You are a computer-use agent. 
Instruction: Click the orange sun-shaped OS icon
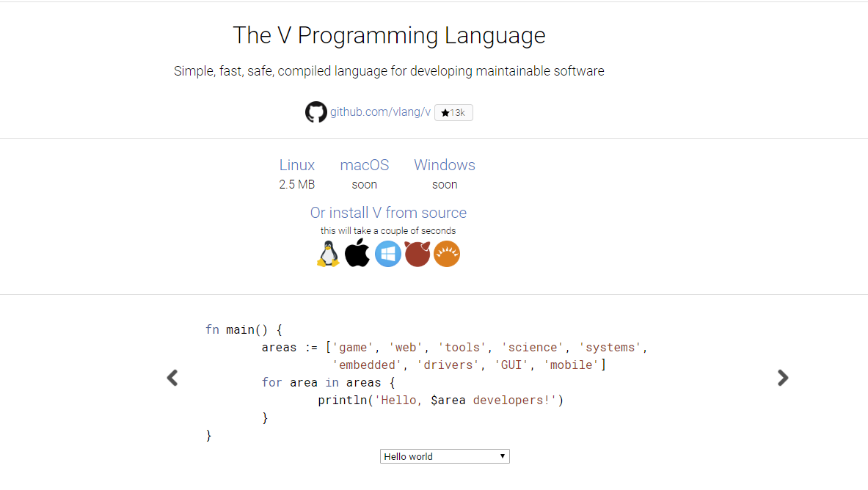coord(447,254)
